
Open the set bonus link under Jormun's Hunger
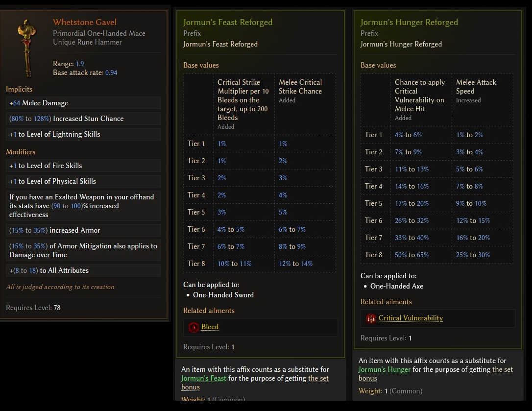coord(502,369)
